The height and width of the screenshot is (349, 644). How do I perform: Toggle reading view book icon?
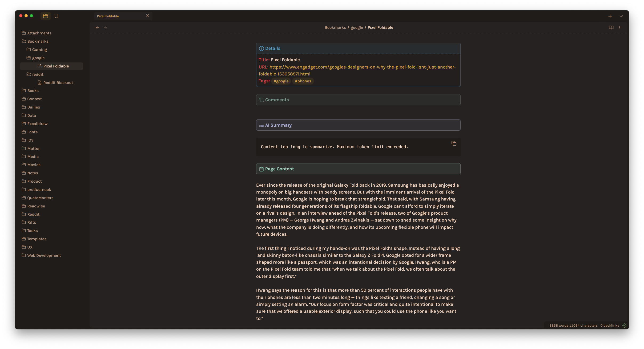point(611,27)
